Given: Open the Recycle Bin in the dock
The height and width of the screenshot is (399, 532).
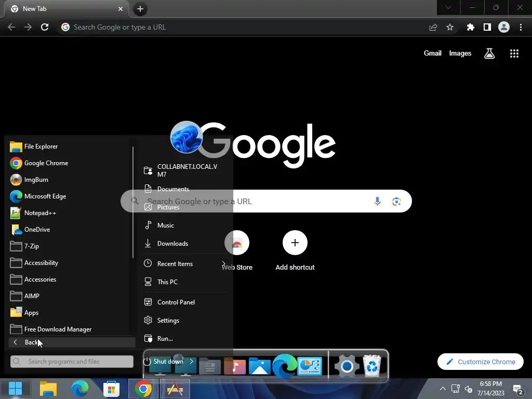Looking at the screenshot, I should click(x=372, y=366).
